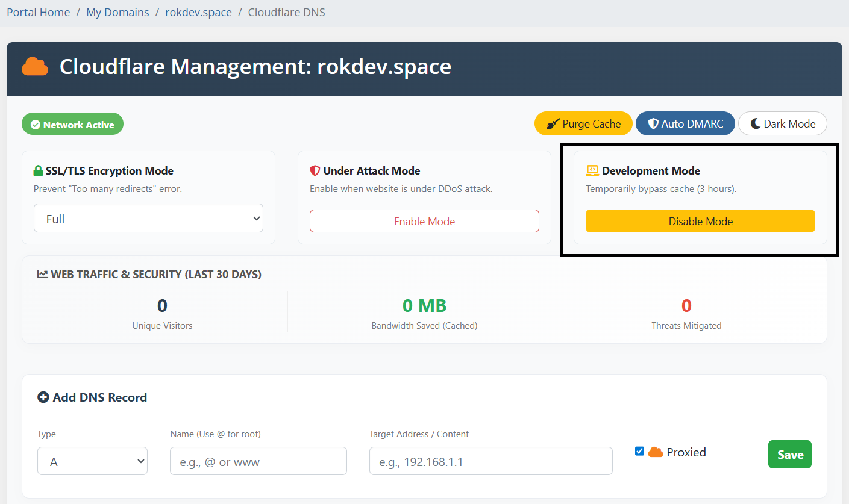
Task: Enable Under Attack Mode
Action: coord(424,221)
